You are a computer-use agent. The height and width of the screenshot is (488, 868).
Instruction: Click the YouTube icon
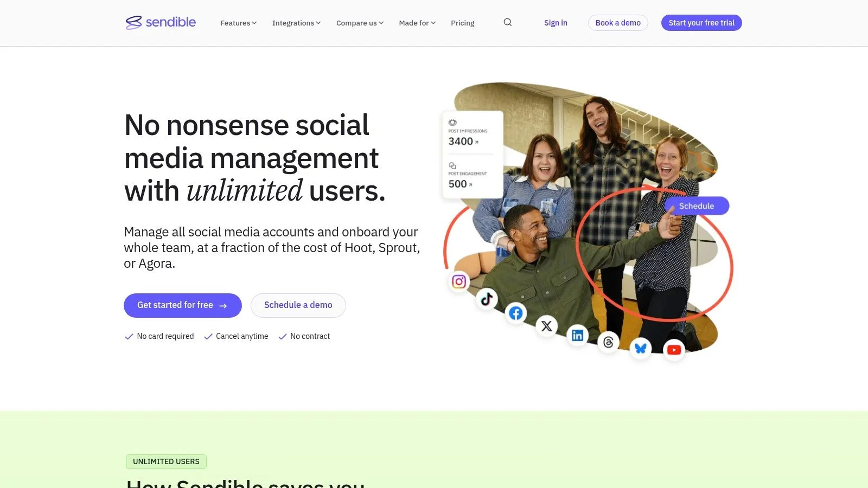coord(674,350)
